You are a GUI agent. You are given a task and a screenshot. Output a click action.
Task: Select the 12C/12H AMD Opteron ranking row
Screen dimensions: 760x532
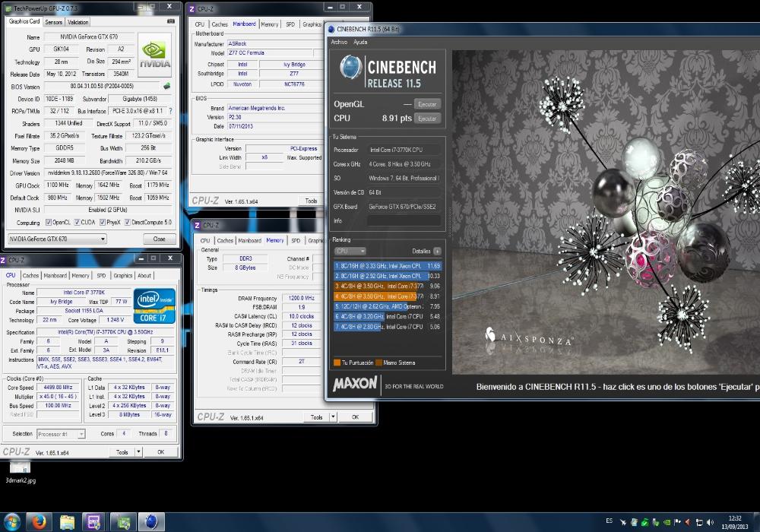[388, 306]
